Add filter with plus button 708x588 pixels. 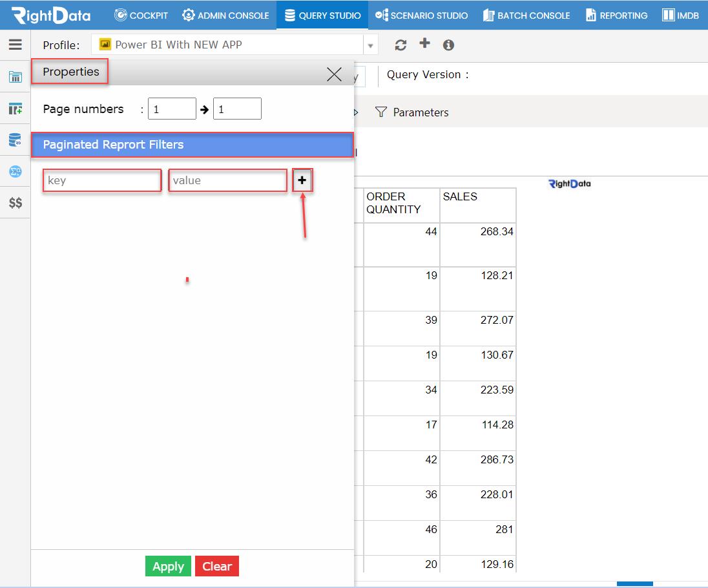302,180
